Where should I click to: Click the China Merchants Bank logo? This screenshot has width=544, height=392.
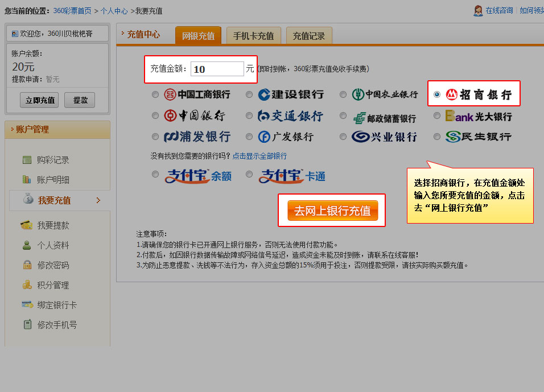pos(479,94)
